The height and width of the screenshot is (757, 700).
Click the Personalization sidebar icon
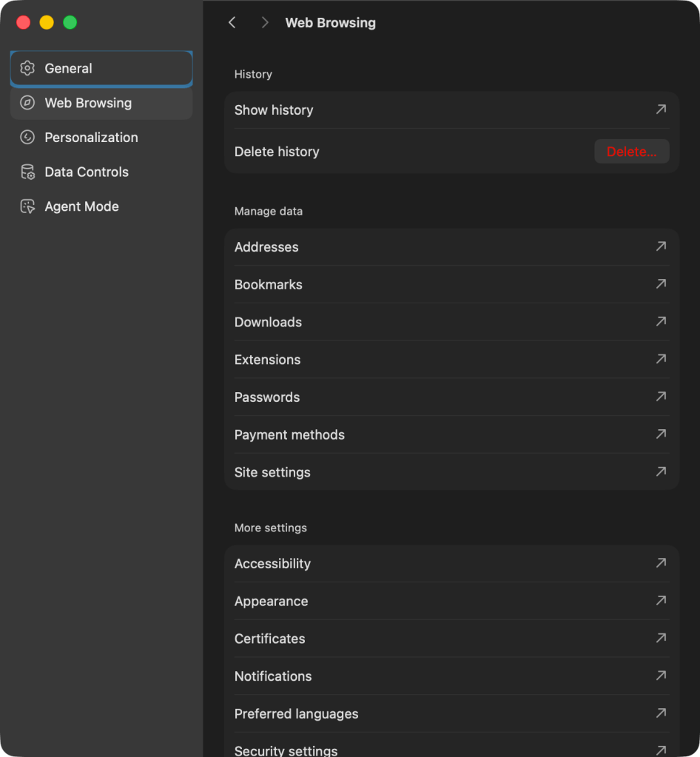tap(27, 138)
